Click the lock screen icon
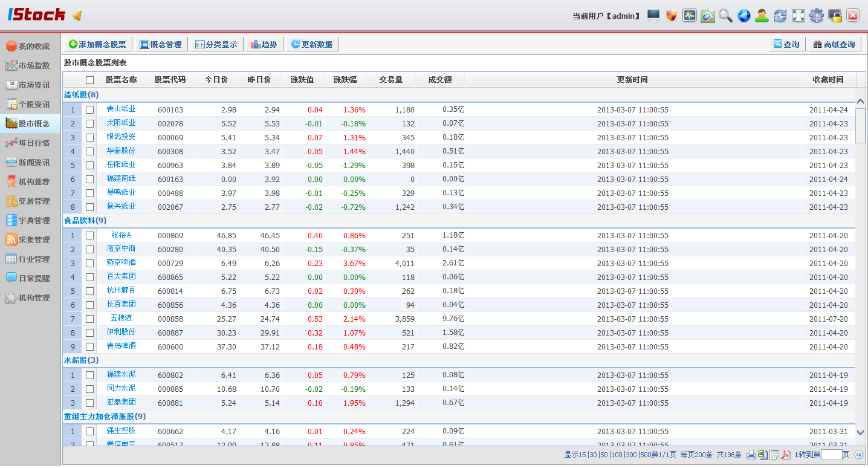868x468 pixels. 835,16
